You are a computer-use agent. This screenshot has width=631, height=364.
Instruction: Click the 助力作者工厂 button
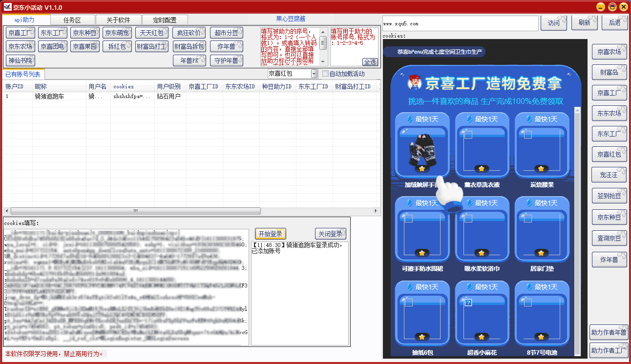(609, 350)
